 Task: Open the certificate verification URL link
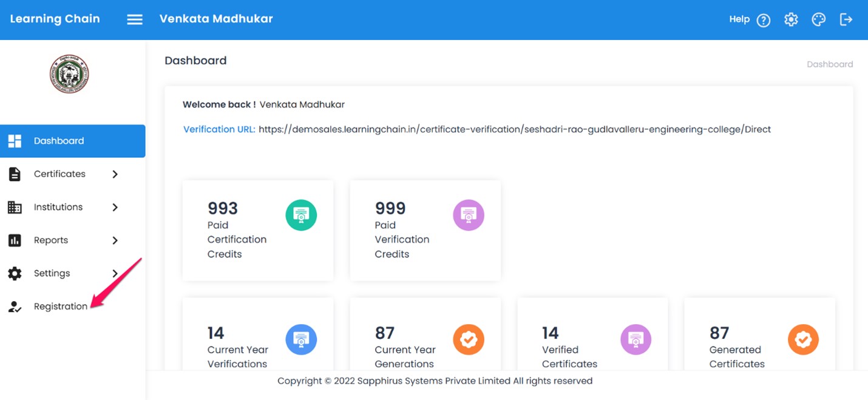(514, 129)
